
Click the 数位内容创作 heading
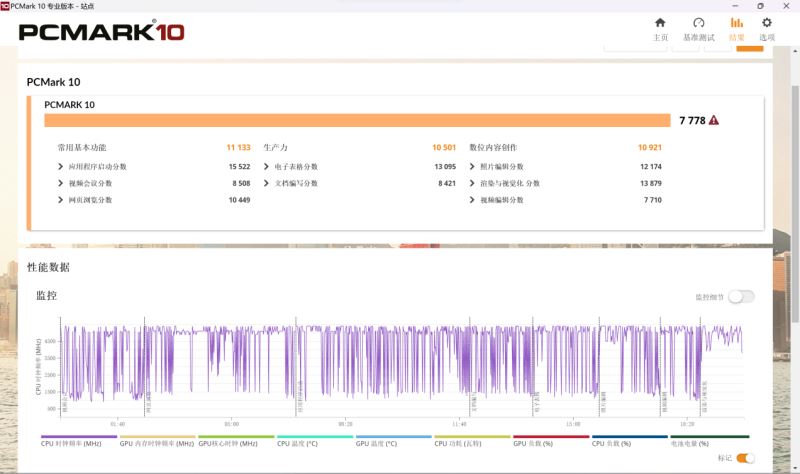tap(493, 147)
